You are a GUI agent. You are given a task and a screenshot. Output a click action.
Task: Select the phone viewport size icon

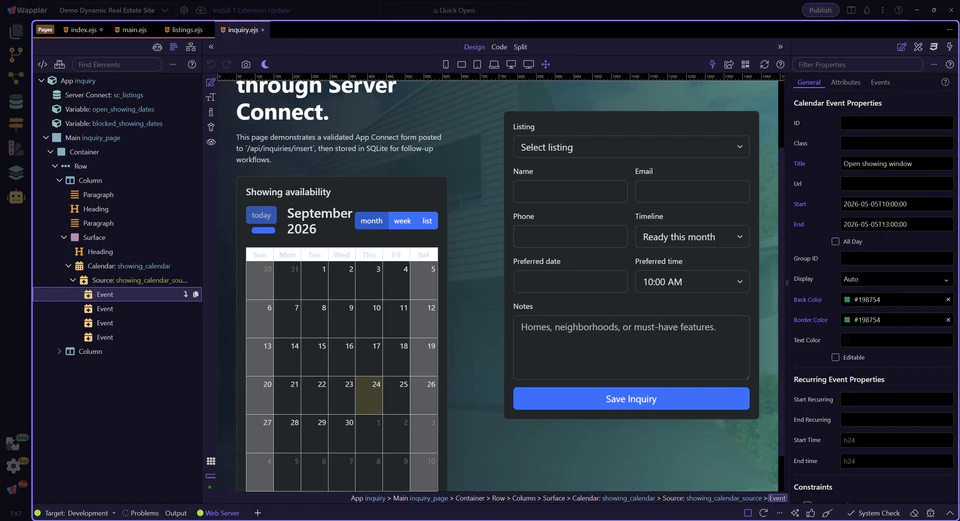click(x=446, y=64)
